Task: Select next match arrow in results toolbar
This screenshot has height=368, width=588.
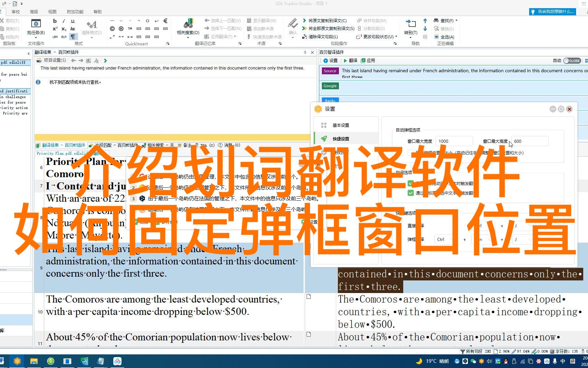Action: (81, 60)
